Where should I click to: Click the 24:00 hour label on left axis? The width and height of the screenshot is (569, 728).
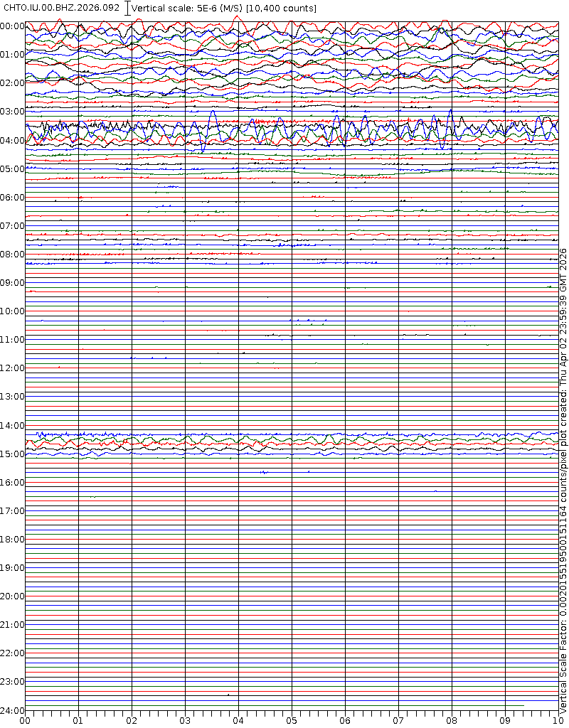pos(12,710)
